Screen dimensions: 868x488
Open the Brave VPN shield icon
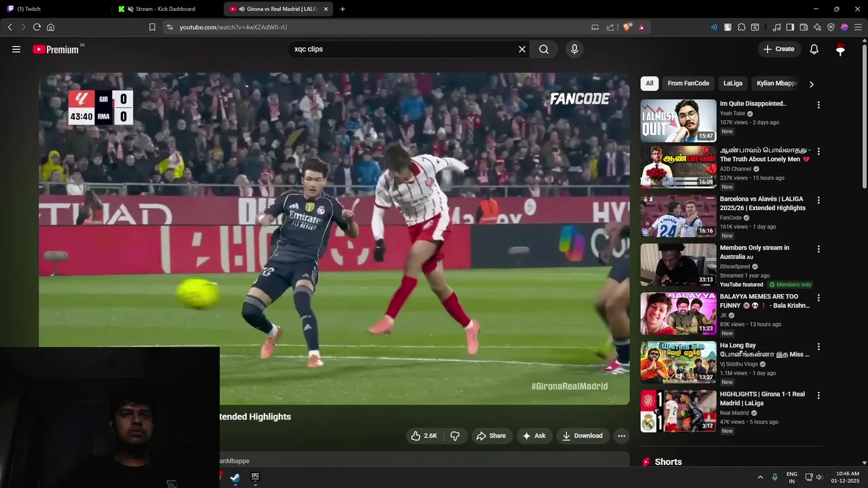click(831, 27)
